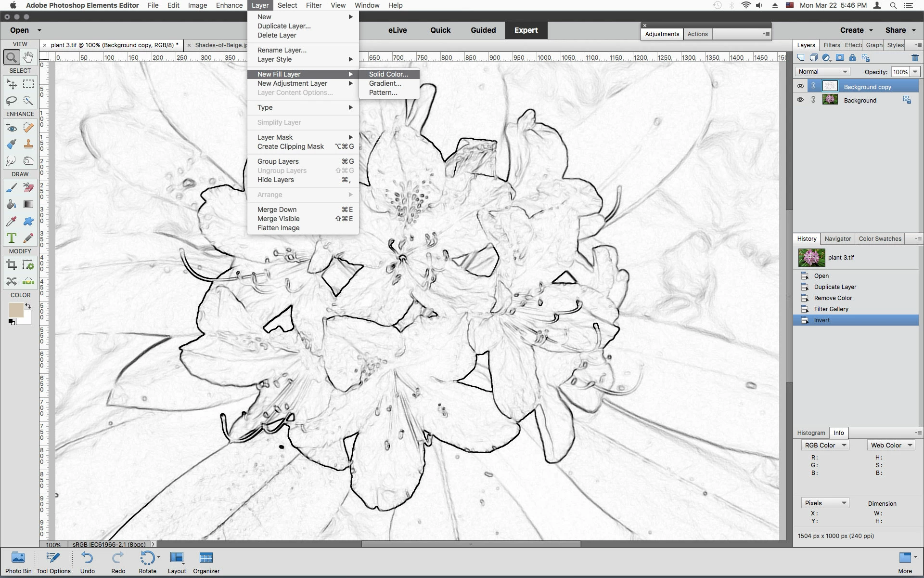Image resolution: width=924 pixels, height=578 pixels.
Task: Select the Eyedropper color picker tool
Action: coord(12,221)
